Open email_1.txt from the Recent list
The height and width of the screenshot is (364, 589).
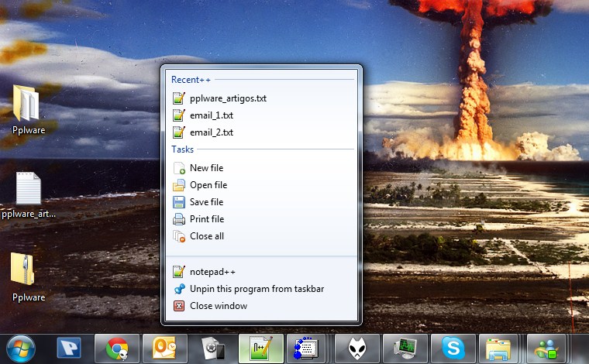pyautogui.click(x=261, y=115)
